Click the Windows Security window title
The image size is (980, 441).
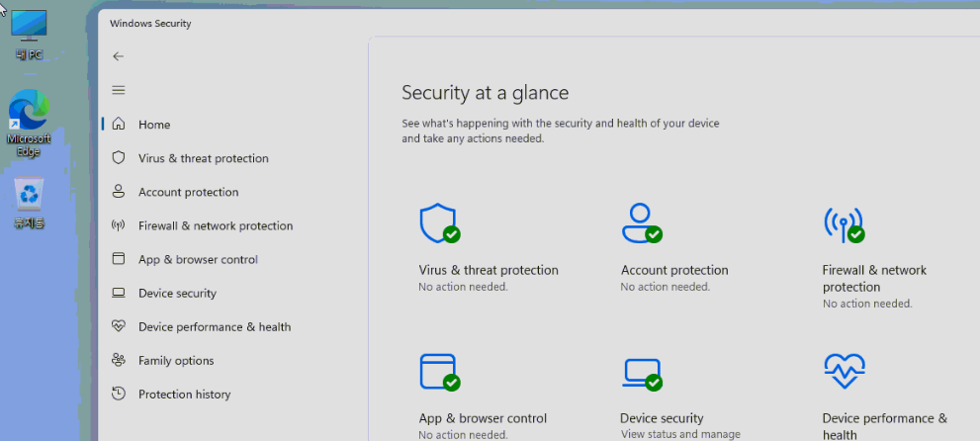point(150,24)
